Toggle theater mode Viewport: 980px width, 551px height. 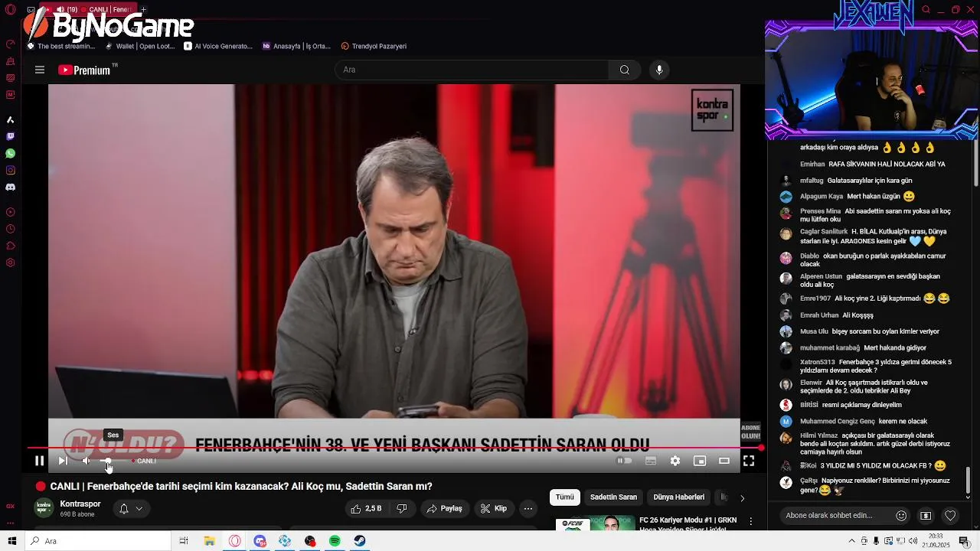tap(724, 461)
